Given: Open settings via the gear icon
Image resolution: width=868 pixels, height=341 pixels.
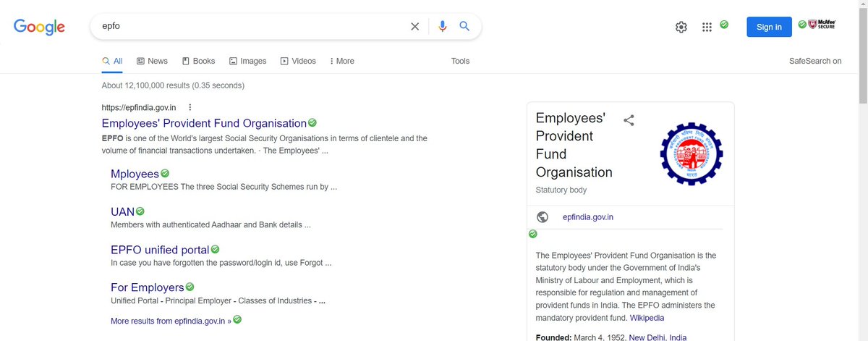Looking at the screenshot, I should 681,28.
